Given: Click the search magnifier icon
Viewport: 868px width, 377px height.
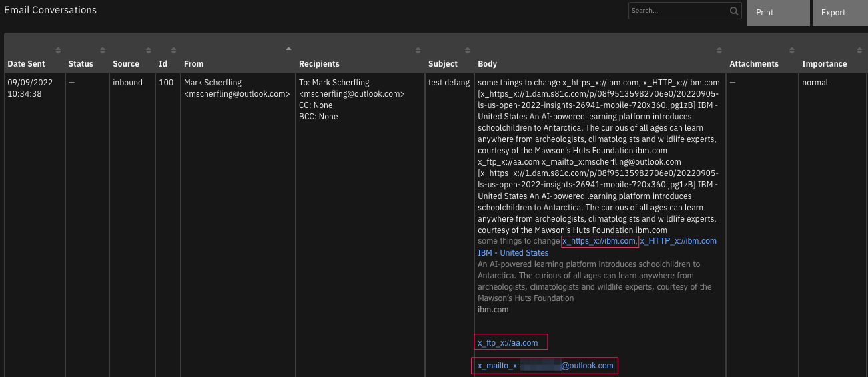Looking at the screenshot, I should (734, 11).
